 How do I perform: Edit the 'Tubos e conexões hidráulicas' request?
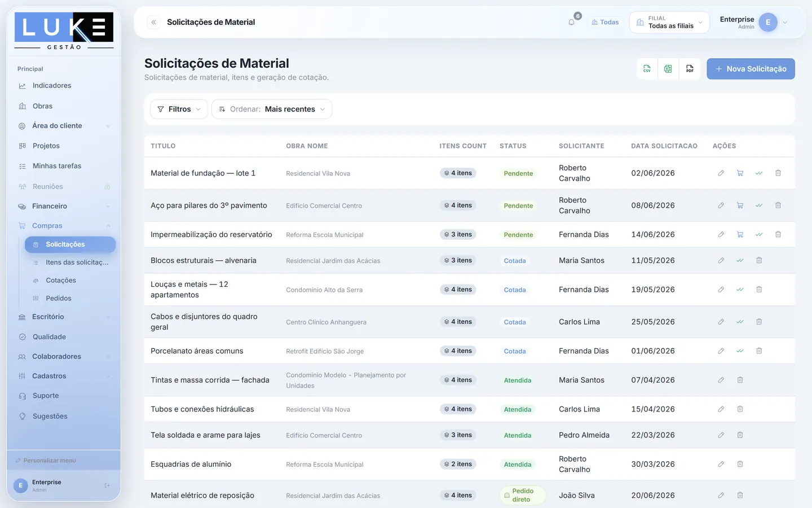[x=721, y=409]
